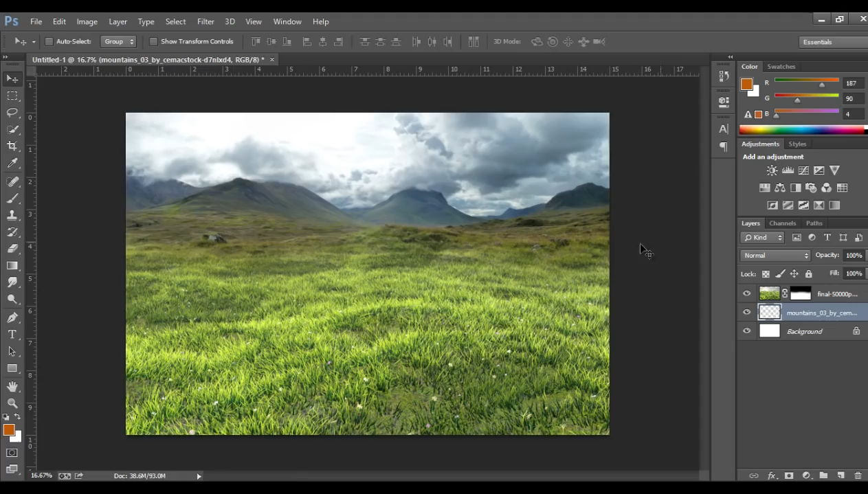Image resolution: width=868 pixels, height=494 pixels.
Task: Click the delete layer trash icon
Action: click(858, 475)
